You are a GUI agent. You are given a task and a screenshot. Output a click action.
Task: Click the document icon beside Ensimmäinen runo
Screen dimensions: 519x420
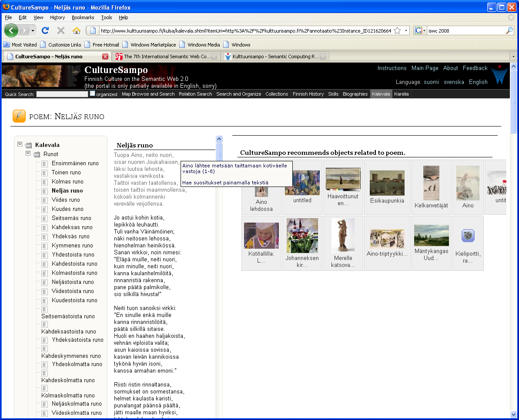coord(45,163)
